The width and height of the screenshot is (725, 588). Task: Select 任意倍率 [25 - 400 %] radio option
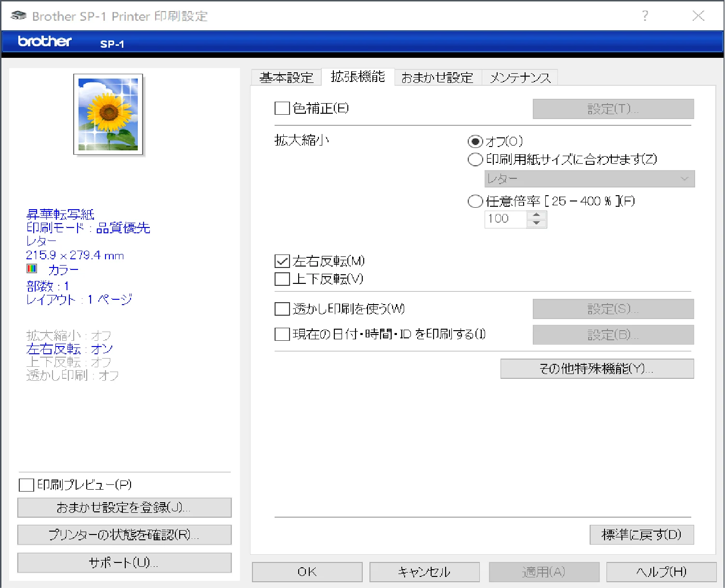pos(475,201)
